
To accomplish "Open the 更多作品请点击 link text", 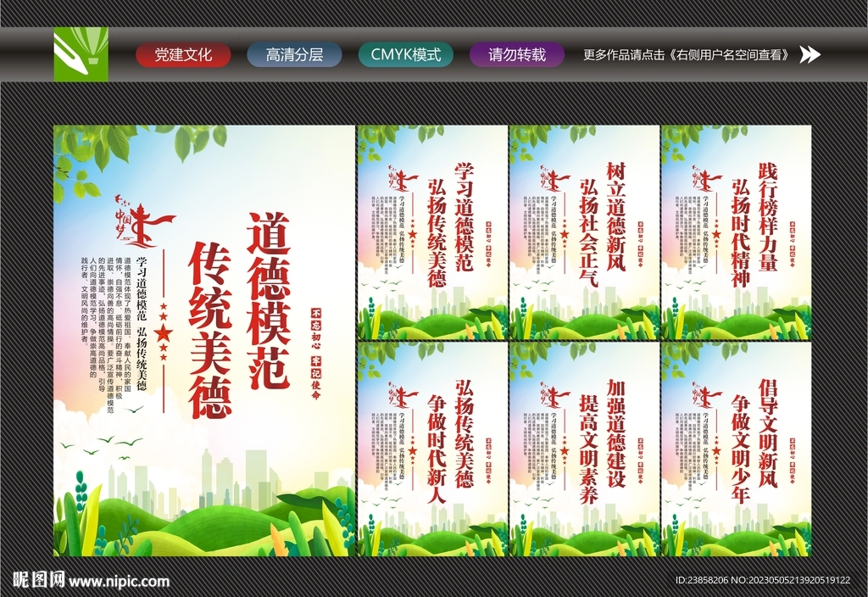I will tap(687, 55).
